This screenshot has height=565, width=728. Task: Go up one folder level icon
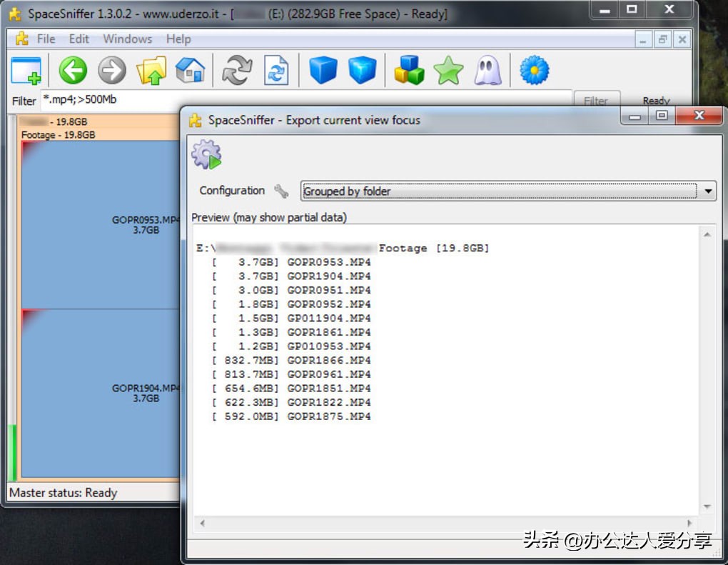[151, 70]
